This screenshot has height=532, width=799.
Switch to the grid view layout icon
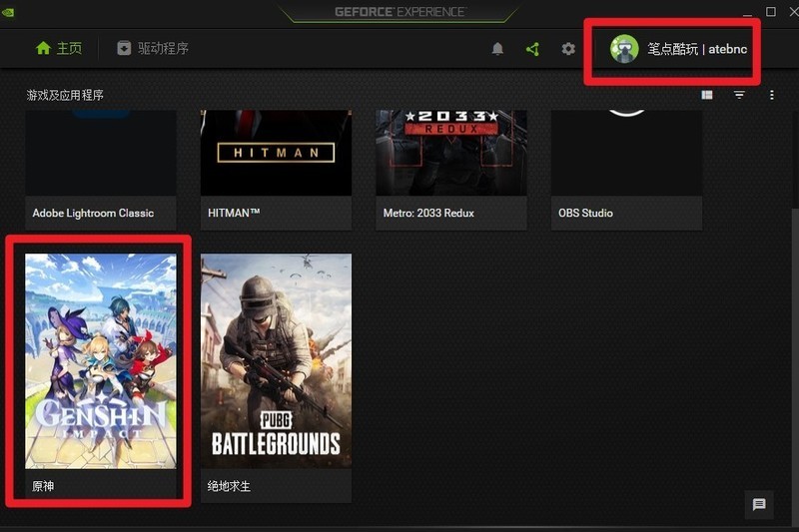[x=707, y=95]
